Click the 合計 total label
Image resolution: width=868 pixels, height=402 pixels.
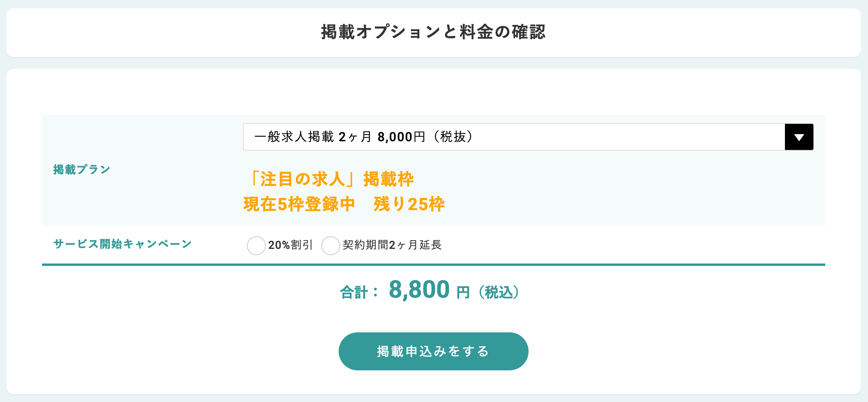(354, 293)
